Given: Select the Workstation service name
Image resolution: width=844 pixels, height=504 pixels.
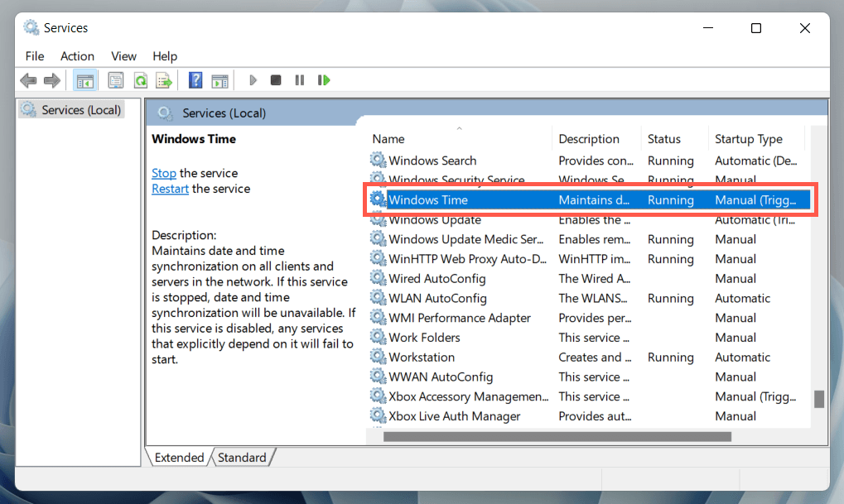Looking at the screenshot, I should click(422, 358).
